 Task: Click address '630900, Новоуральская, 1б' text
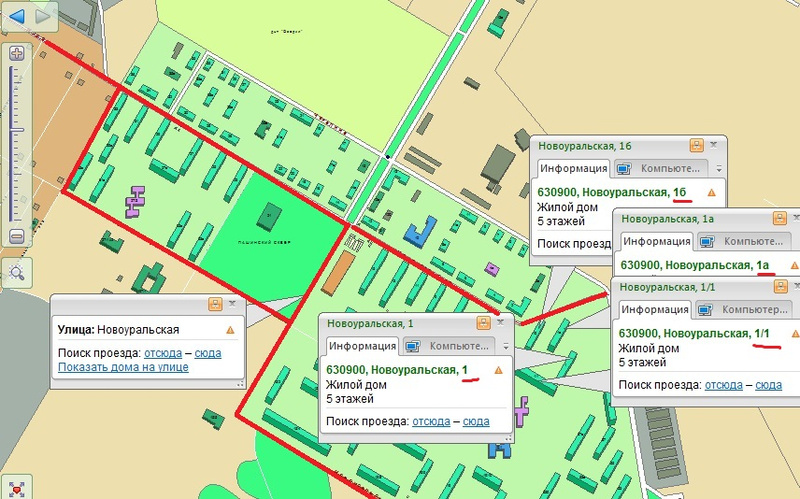[612, 192]
